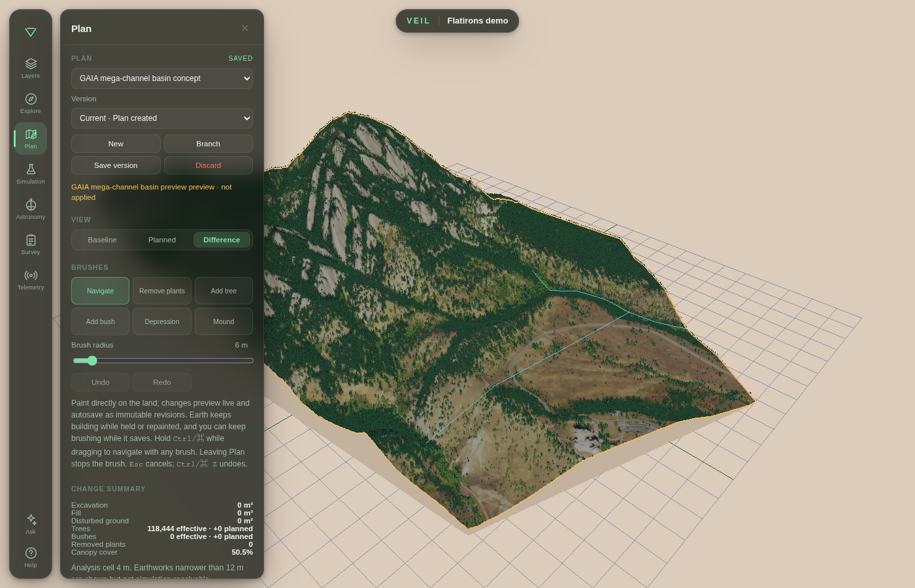Click the Trees 118,444 effective value

point(200,529)
